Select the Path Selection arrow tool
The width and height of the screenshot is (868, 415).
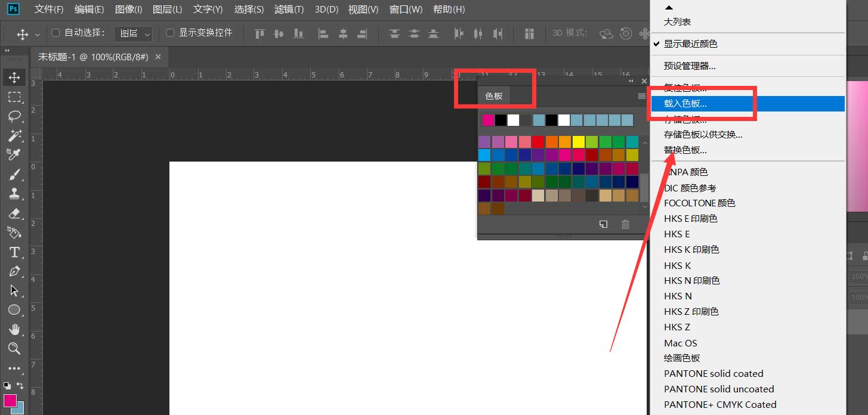point(14,290)
